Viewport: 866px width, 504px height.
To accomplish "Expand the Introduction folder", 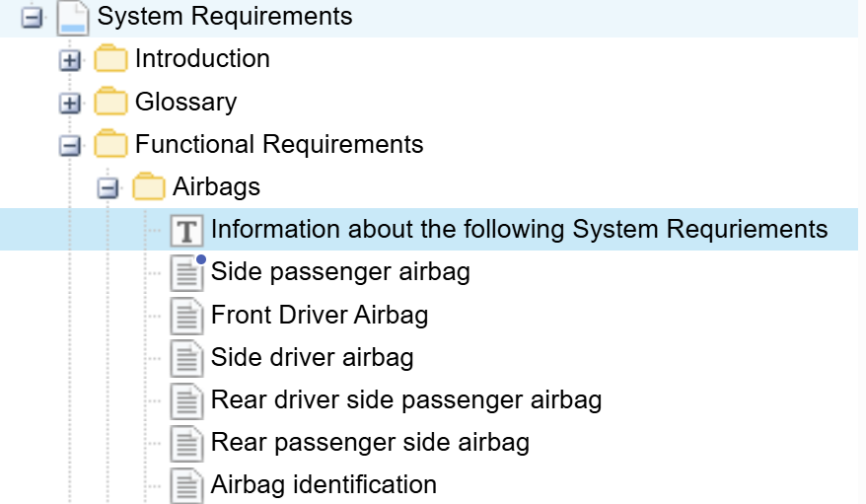I will (x=70, y=60).
